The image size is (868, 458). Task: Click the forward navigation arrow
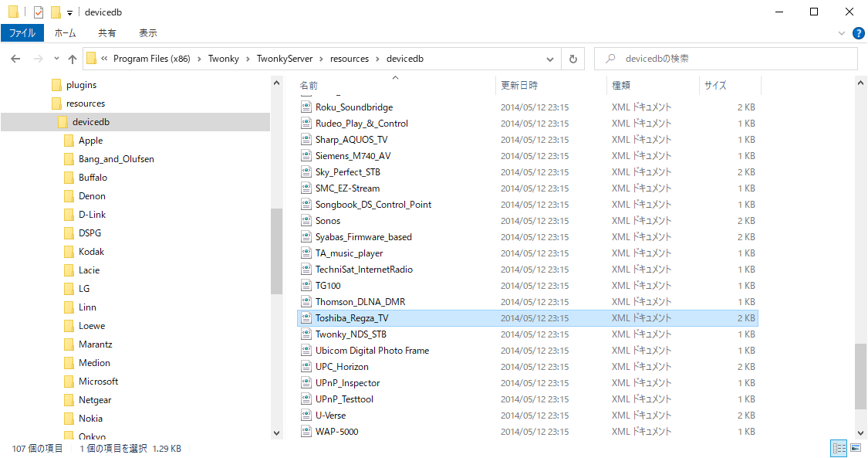(39, 59)
